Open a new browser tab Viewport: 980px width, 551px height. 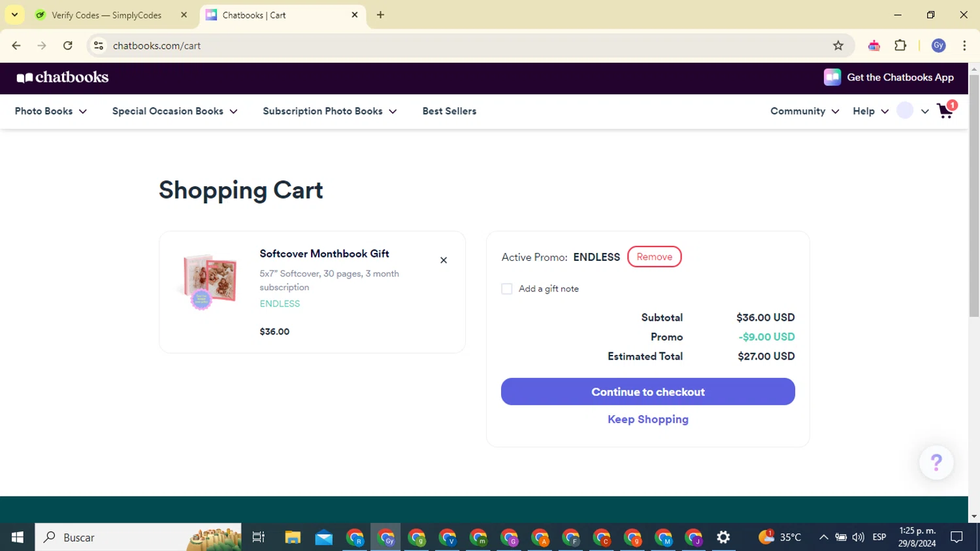click(380, 14)
